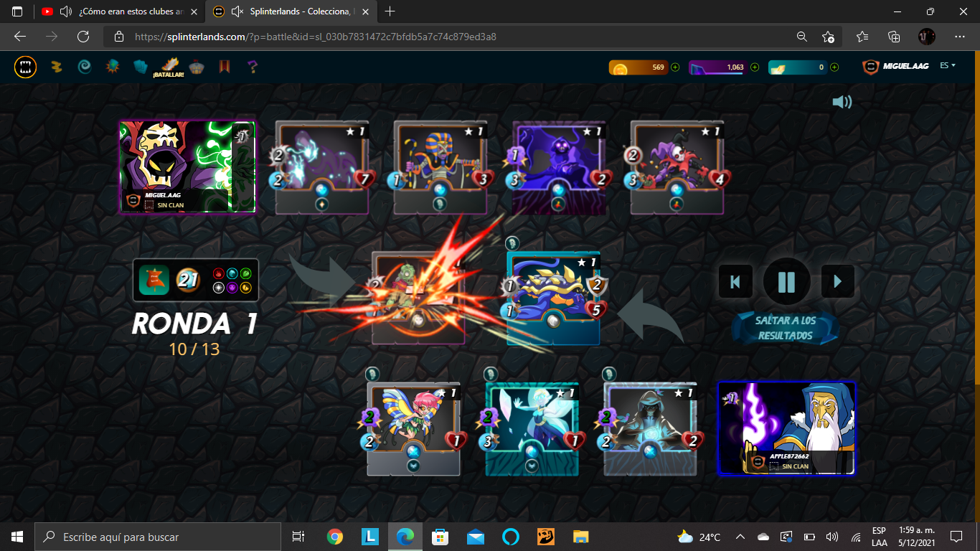Click the teal swirl nav icon

point(84,67)
